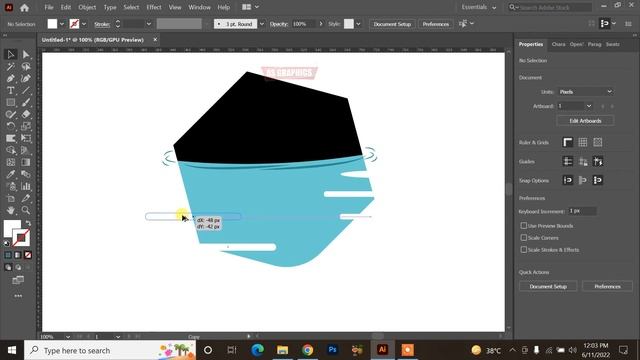Open the Units dropdown
This screenshot has height=360, width=640.
click(x=585, y=91)
